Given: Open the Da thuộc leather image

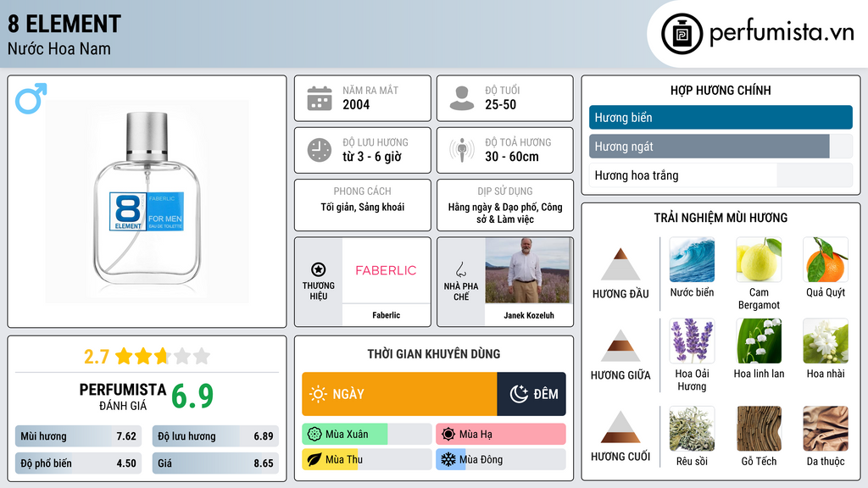Looking at the screenshot, I should pyautogui.click(x=826, y=428).
